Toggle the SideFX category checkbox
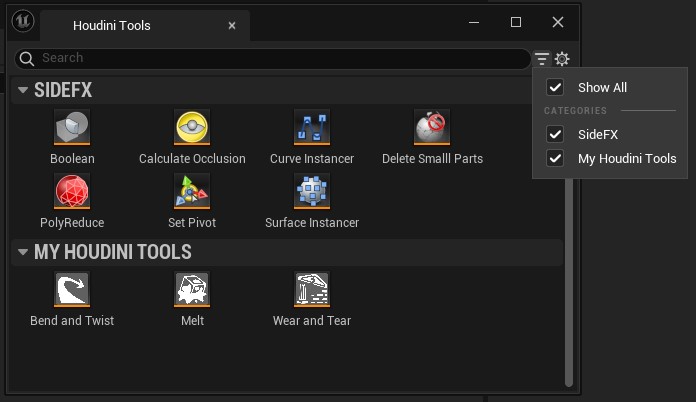This screenshot has height=402, width=696. pyautogui.click(x=555, y=134)
